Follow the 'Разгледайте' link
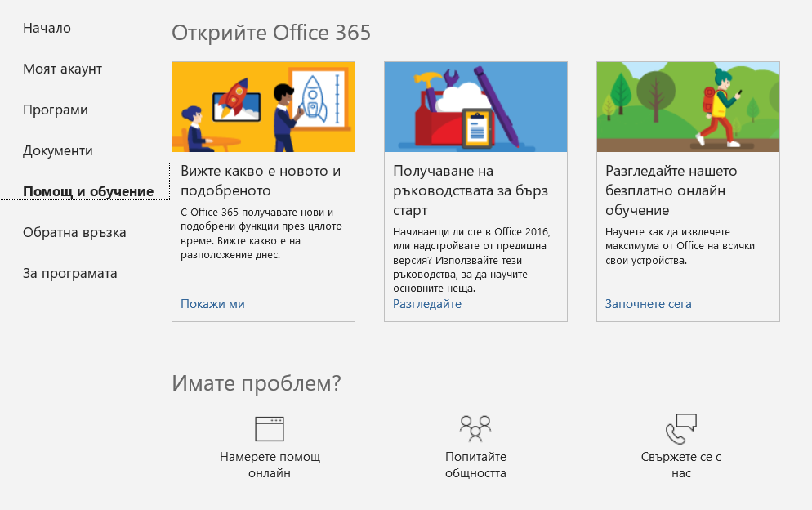 [426, 304]
